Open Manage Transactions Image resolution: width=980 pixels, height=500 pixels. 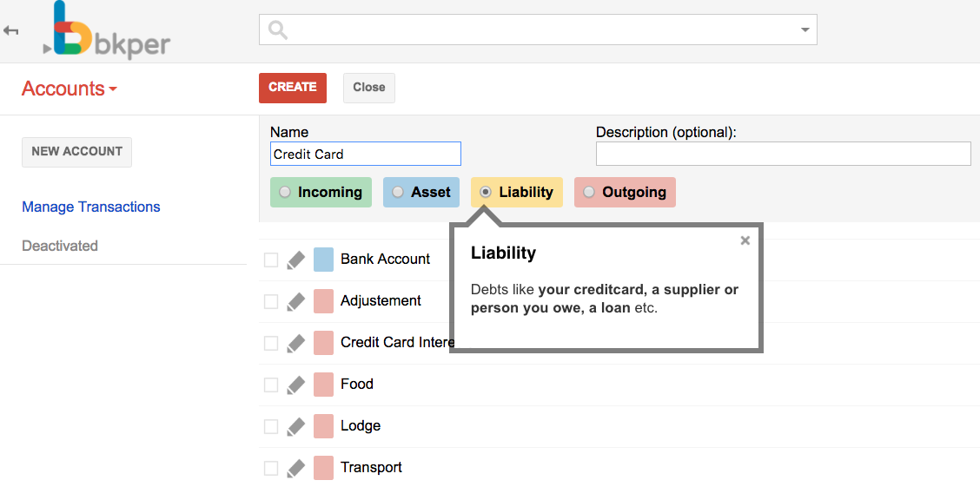coord(90,207)
